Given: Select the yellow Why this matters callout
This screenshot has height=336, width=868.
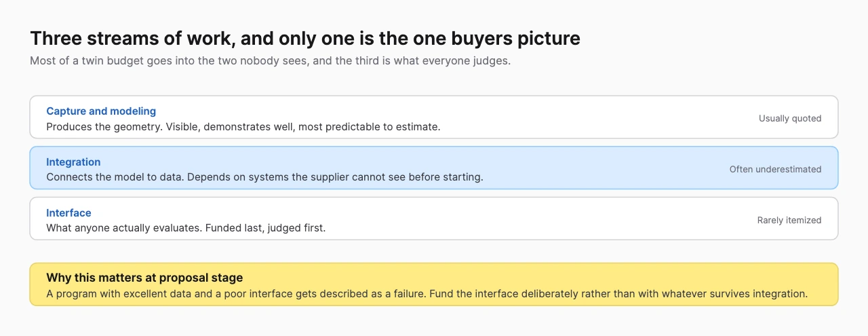Looking at the screenshot, I should point(434,284).
